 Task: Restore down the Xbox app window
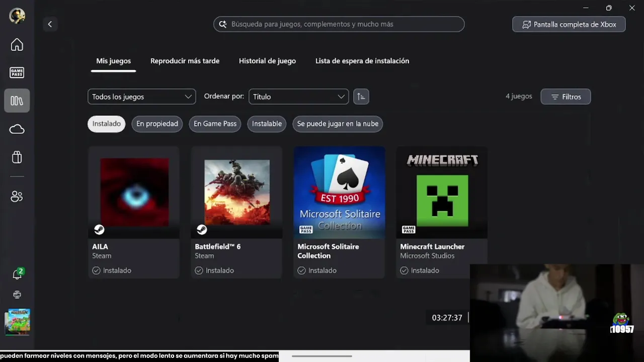pyautogui.click(x=609, y=8)
